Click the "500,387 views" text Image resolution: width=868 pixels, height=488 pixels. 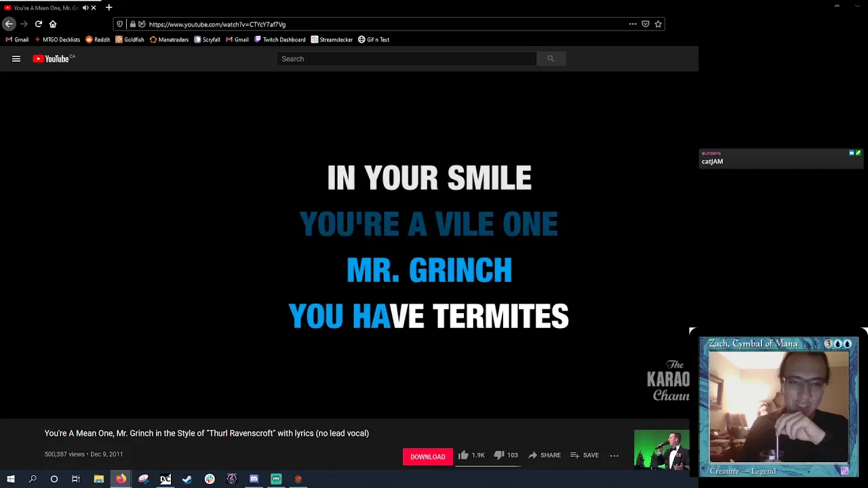coord(64,454)
